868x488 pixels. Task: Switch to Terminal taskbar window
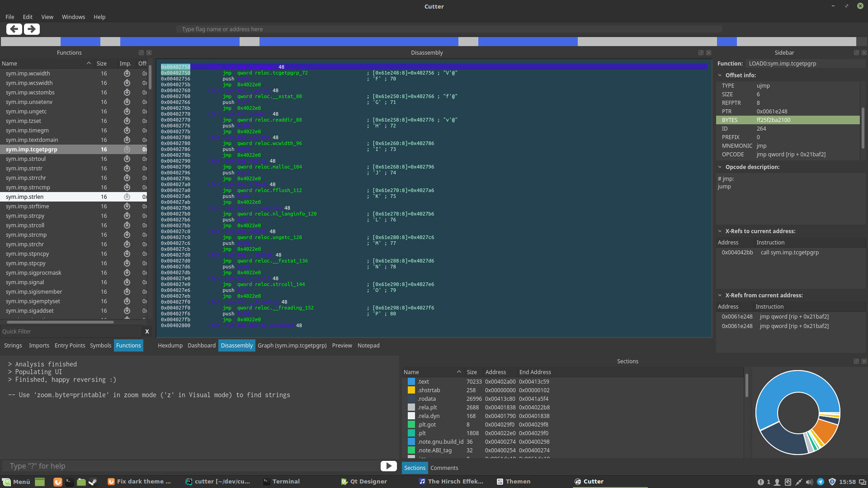point(282,482)
